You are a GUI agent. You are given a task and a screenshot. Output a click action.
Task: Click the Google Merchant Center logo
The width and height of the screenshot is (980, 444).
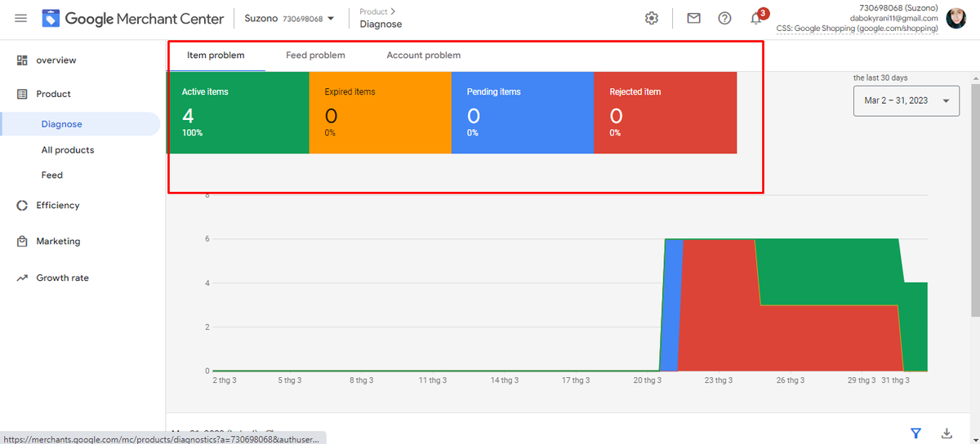(x=135, y=18)
